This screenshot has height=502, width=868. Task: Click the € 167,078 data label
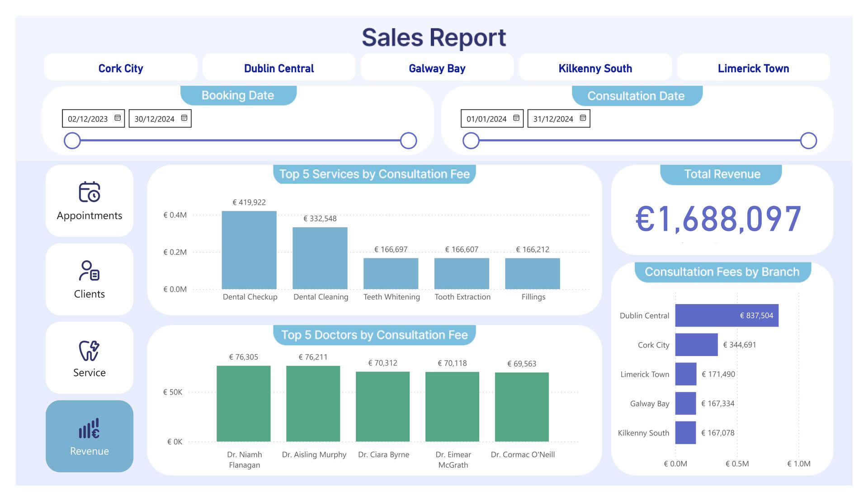(x=718, y=433)
